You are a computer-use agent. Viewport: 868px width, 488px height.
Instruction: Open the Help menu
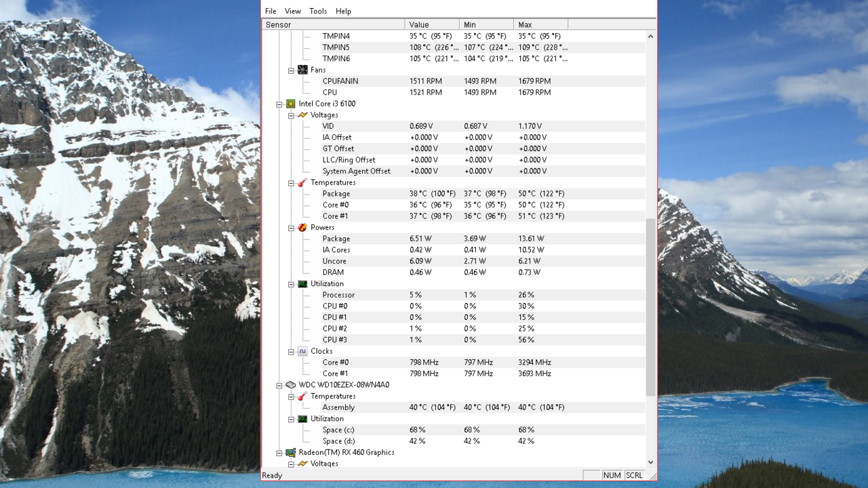coord(344,11)
